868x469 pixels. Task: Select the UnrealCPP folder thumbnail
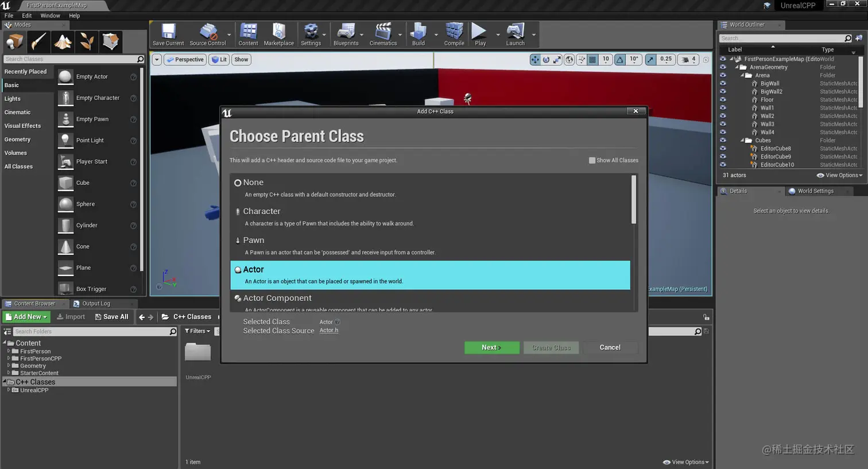tap(198, 352)
